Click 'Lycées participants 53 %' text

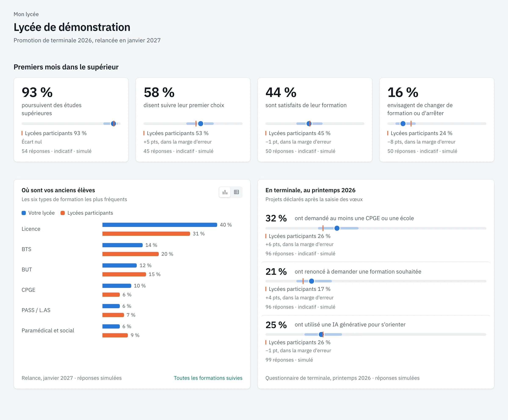pos(178,133)
